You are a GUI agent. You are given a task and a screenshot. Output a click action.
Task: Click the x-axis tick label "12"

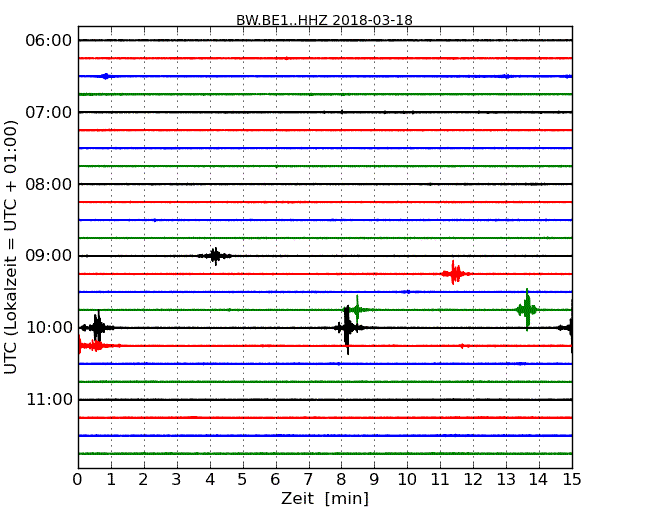click(x=473, y=479)
